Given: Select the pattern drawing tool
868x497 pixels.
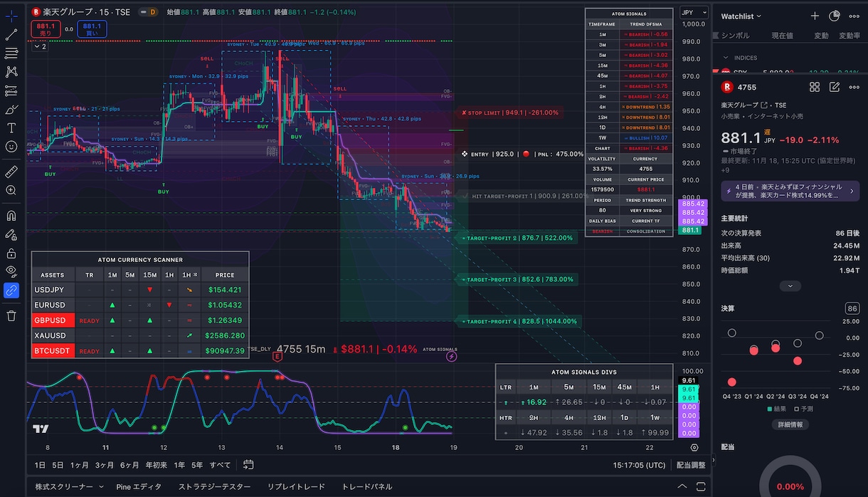Looking at the screenshot, I should point(11,72).
